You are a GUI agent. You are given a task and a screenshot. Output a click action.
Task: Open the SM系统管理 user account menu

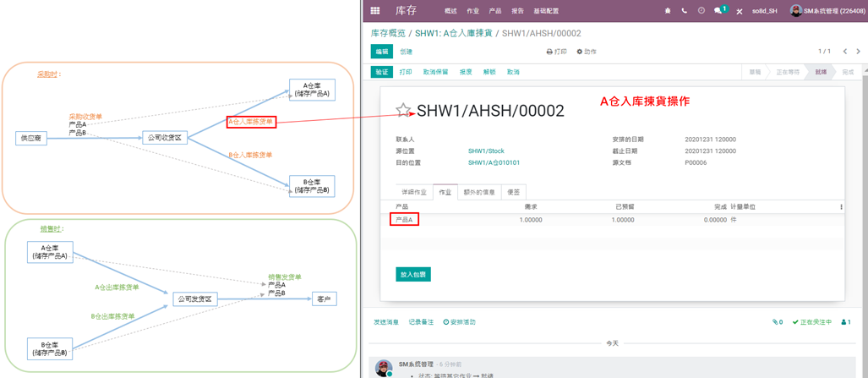[x=828, y=10]
